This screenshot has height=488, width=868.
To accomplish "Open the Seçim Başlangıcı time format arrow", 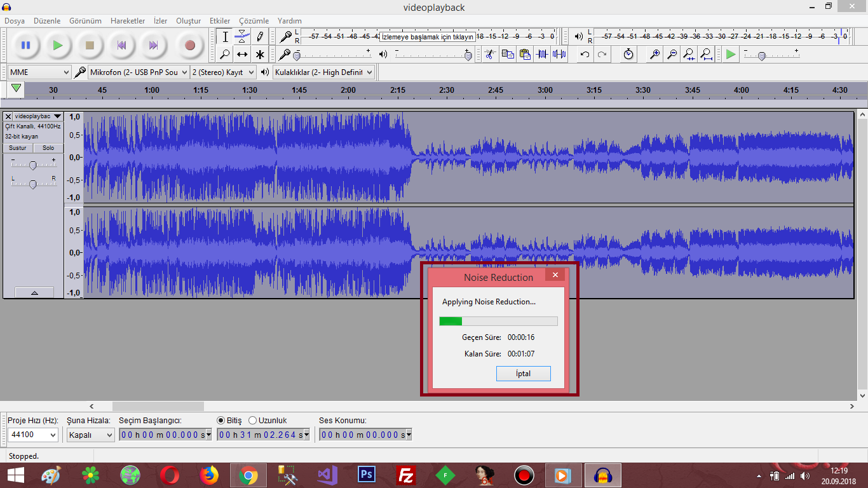I will pos(208,435).
